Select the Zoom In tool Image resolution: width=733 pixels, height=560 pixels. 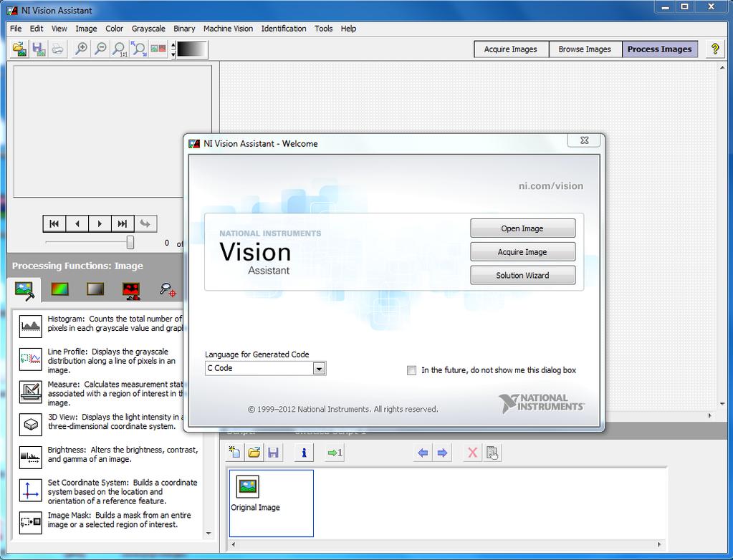pyautogui.click(x=81, y=49)
